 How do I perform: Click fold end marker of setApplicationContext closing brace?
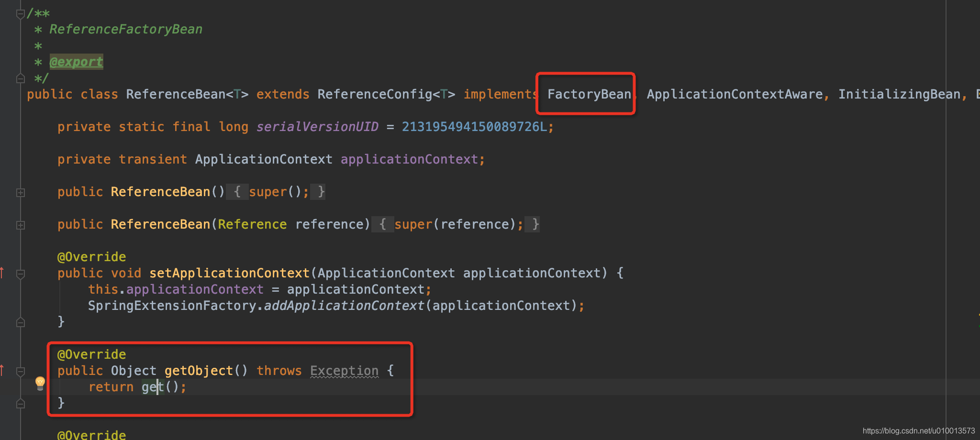pyautogui.click(x=21, y=322)
